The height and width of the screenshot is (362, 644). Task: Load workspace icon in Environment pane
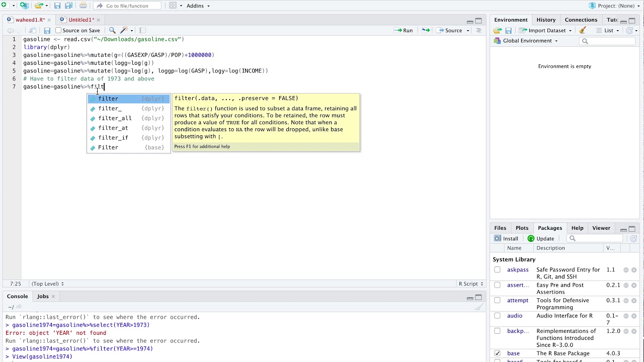(x=497, y=30)
